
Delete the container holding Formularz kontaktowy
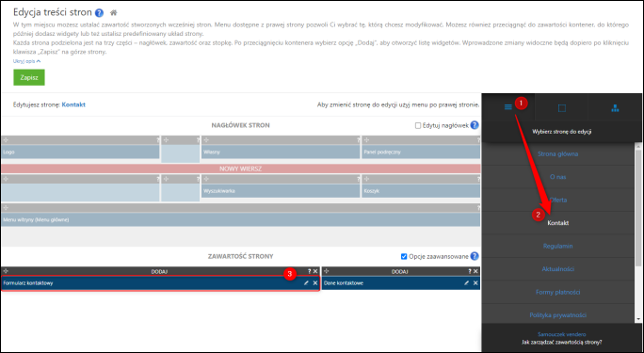coord(315,271)
